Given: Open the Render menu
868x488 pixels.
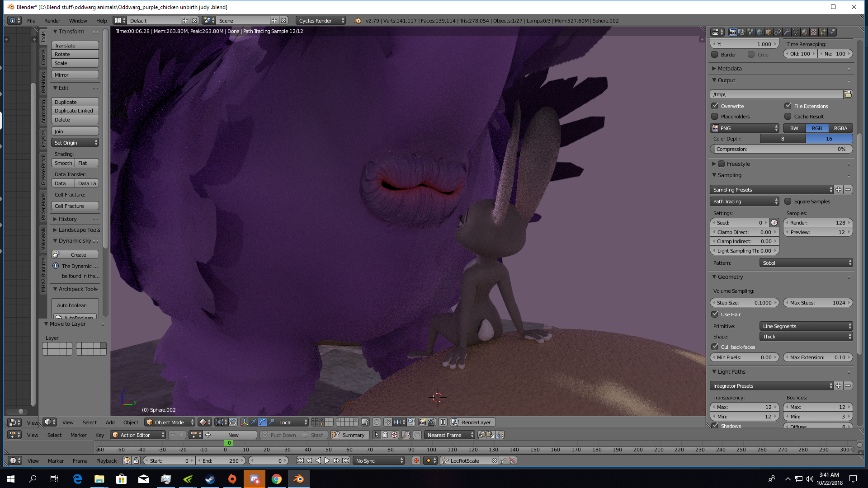Looking at the screenshot, I should tap(52, 21).
